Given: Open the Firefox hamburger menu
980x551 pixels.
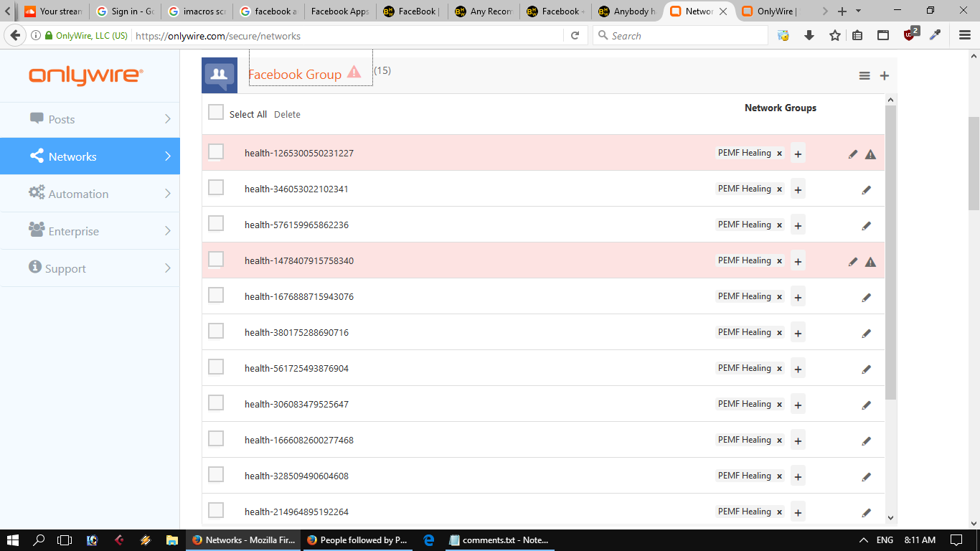Looking at the screenshot, I should coord(965,35).
